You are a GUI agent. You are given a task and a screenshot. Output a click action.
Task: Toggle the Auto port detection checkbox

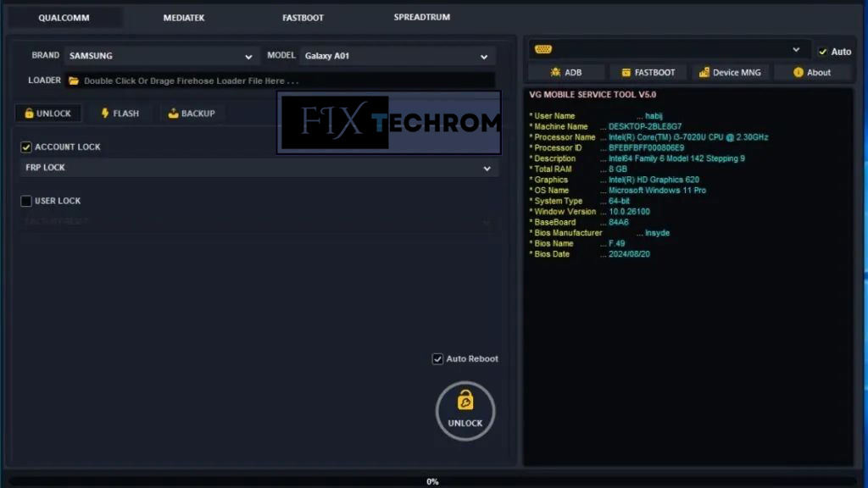click(822, 52)
